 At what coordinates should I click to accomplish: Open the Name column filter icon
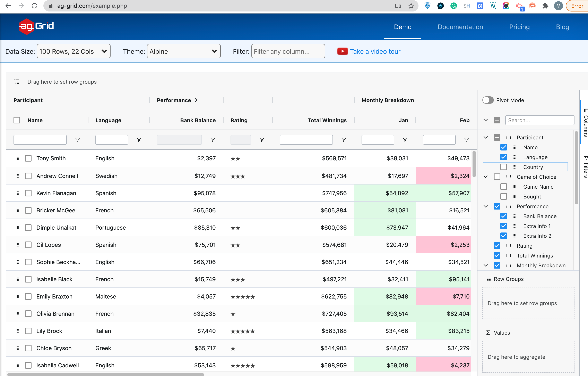[x=77, y=140]
